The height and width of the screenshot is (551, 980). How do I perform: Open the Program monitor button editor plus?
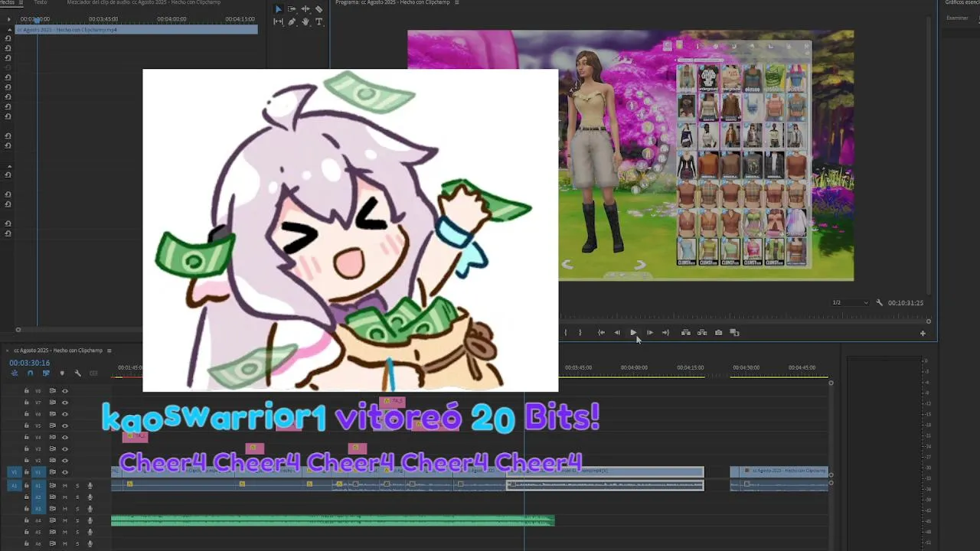923,333
